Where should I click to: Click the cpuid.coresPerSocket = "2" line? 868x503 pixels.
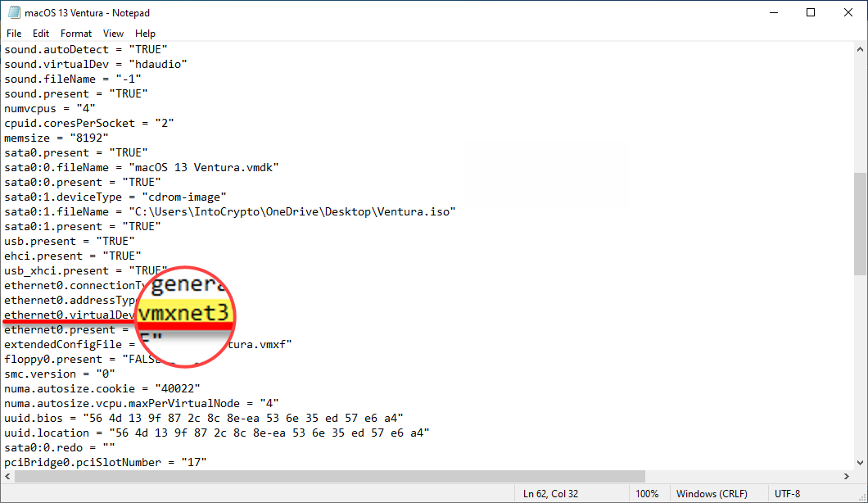(x=89, y=123)
